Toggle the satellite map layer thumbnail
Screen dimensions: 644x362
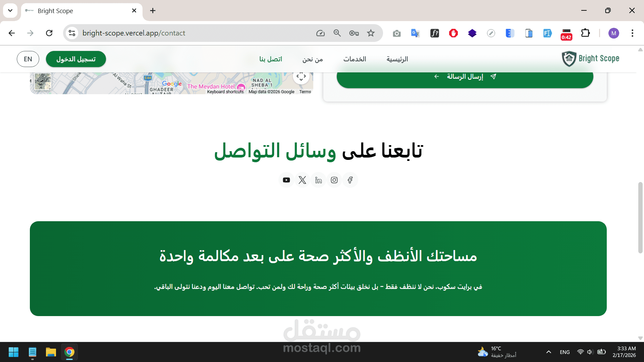(x=43, y=81)
